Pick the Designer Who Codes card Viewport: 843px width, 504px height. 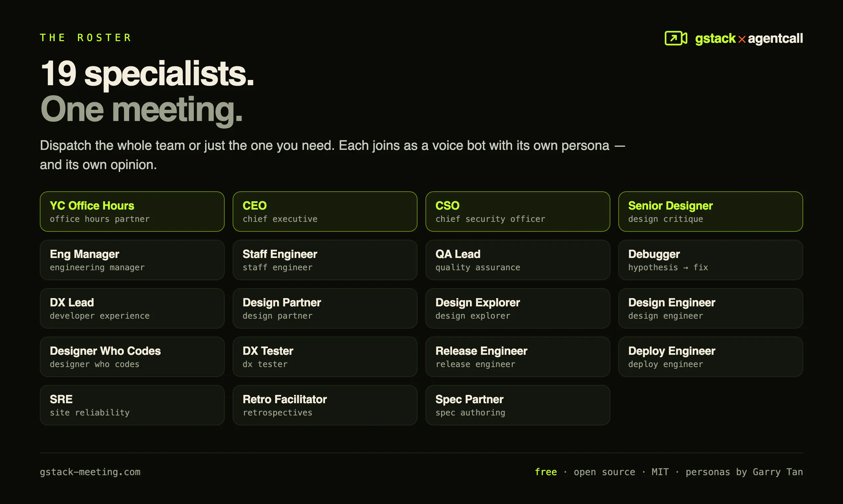click(x=132, y=357)
